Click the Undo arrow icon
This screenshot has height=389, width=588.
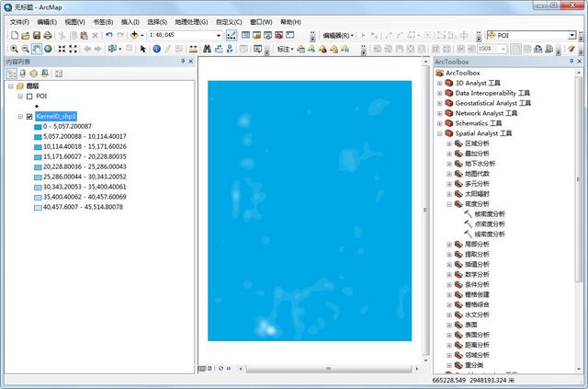pos(108,35)
